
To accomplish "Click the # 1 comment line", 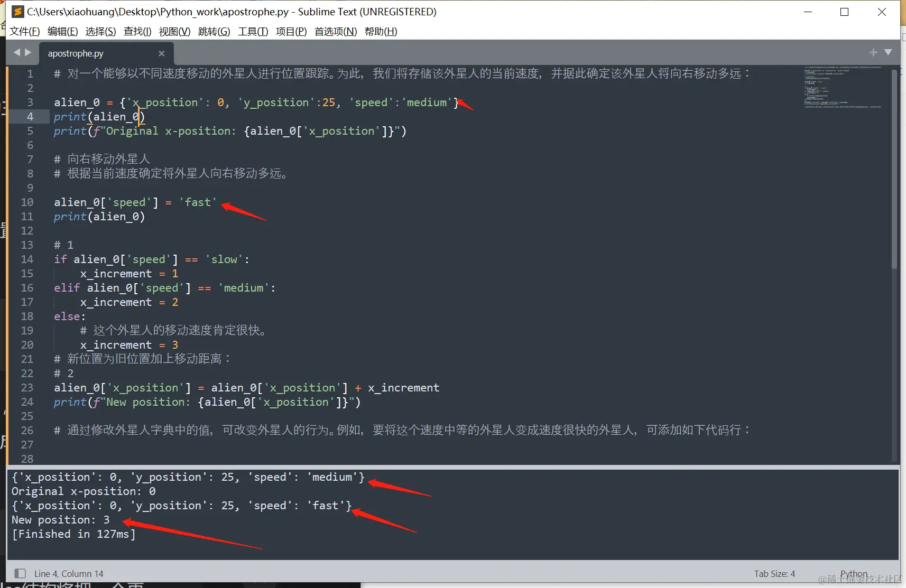I will click(63, 245).
